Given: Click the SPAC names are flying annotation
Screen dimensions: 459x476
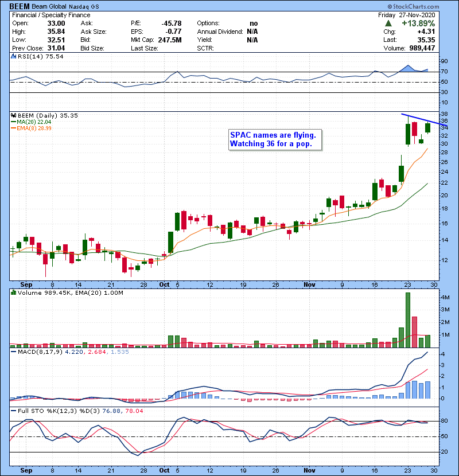Looking at the screenshot, I should pyautogui.click(x=275, y=139).
